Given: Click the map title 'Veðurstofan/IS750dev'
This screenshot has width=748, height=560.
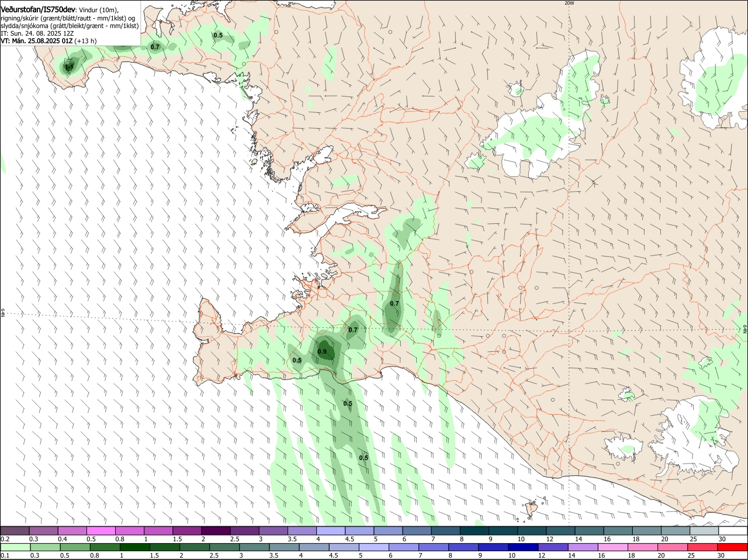Looking at the screenshot, I should click(x=38, y=10).
